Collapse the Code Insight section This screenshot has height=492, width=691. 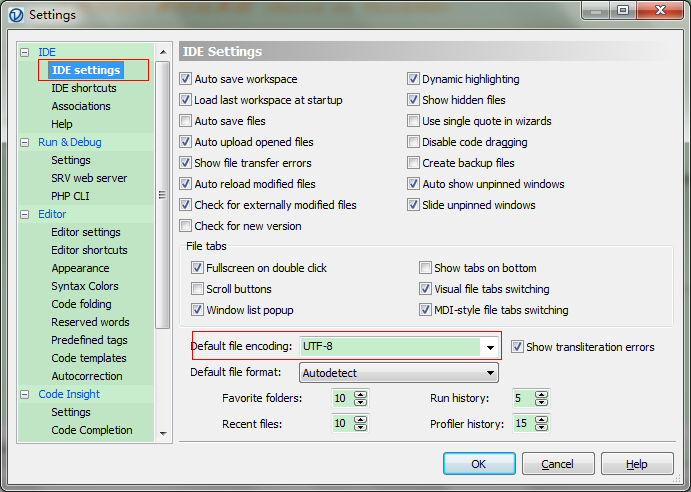[x=25, y=394]
